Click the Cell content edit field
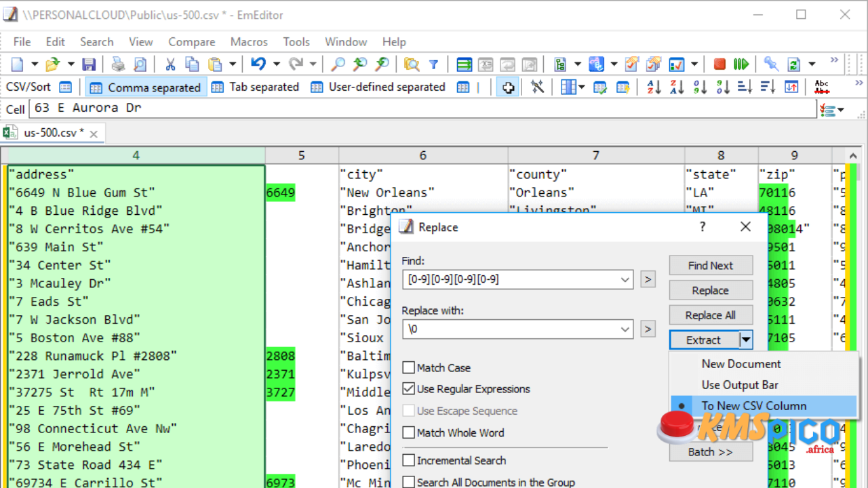 [x=422, y=108]
